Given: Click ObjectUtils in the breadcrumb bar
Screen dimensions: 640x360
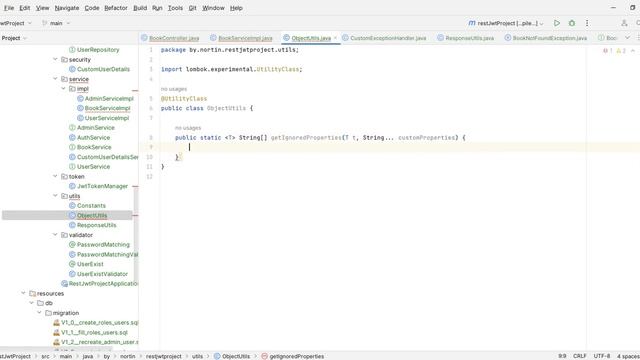Looking at the screenshot, I should click(236, 356).
